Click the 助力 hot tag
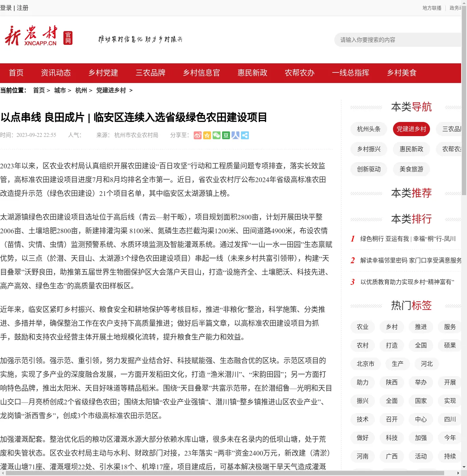Viewport: 467px width, 476px height. coord(363,382)
